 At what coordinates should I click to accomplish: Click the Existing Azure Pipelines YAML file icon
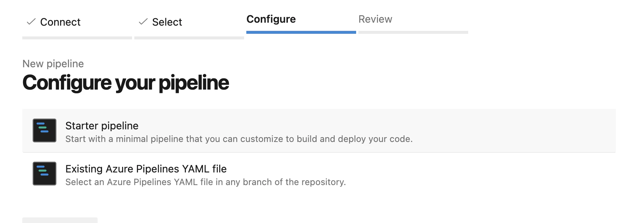(45, 174)
